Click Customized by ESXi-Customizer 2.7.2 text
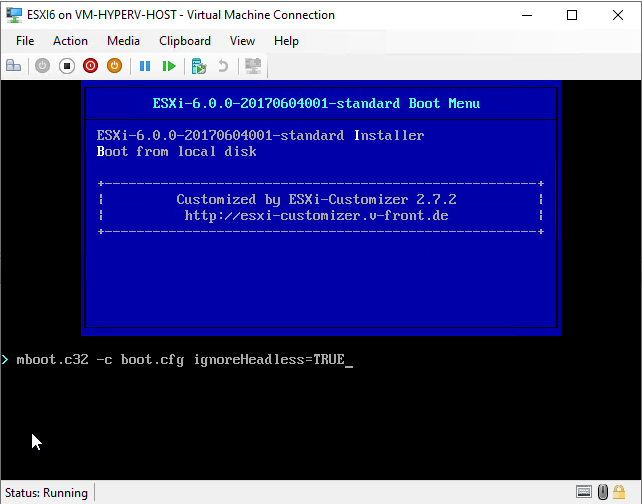Screen dimensions: 642x504 [x=316, y=199]
